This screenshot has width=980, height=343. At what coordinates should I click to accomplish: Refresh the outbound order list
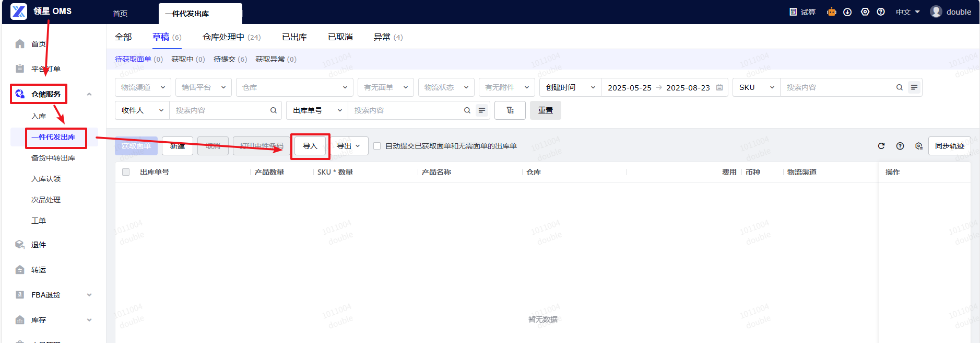tap(881, 146)
